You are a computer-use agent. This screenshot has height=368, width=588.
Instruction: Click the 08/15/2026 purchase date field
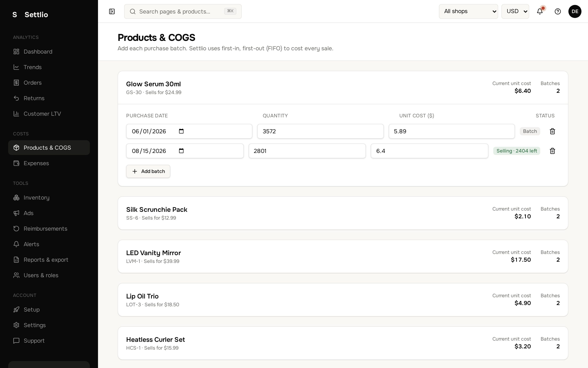tap(185, 151)
